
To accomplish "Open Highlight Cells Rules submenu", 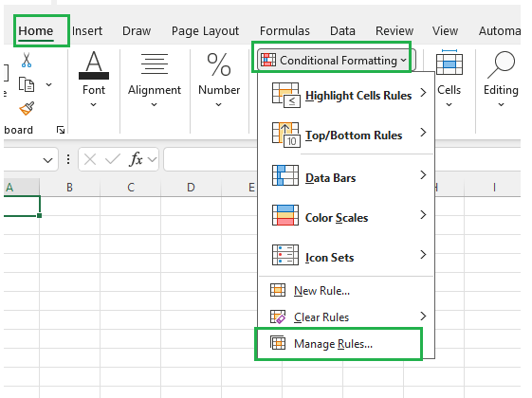I will 346,96.
